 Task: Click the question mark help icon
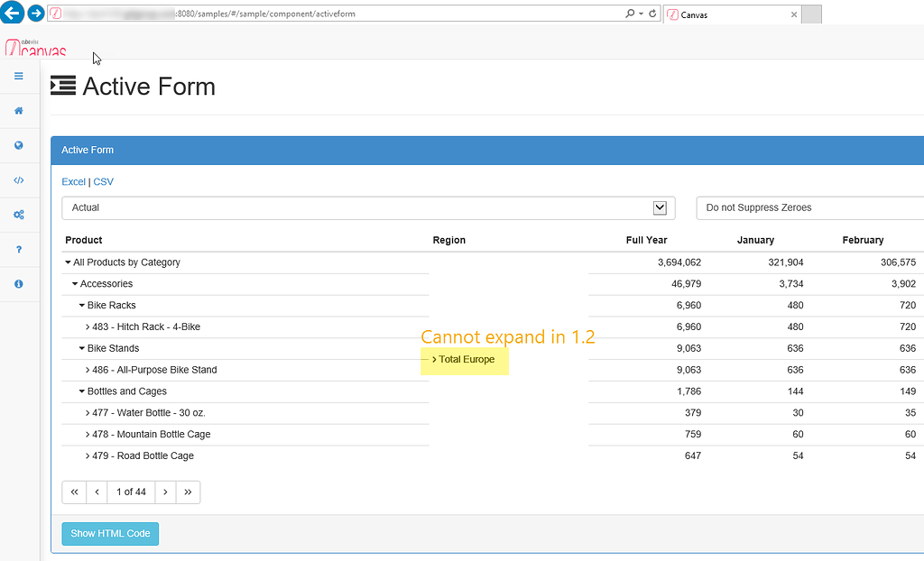click(x=18, y=250)
